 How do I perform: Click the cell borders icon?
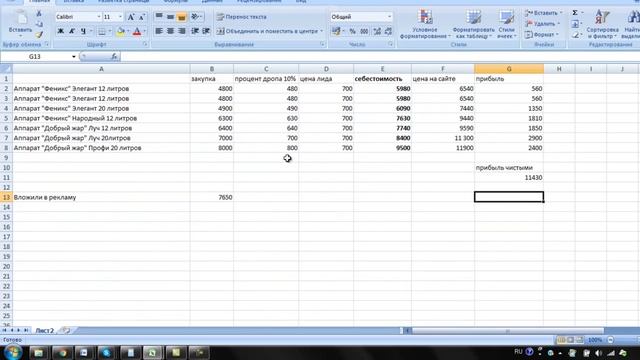tap(102, 31)
